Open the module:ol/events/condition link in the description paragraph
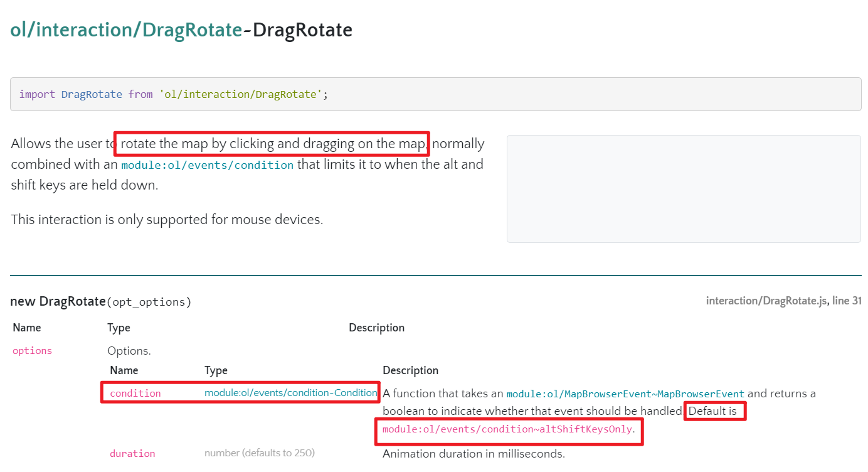Screen dimensions: 868x472 (x=207, y=166)
